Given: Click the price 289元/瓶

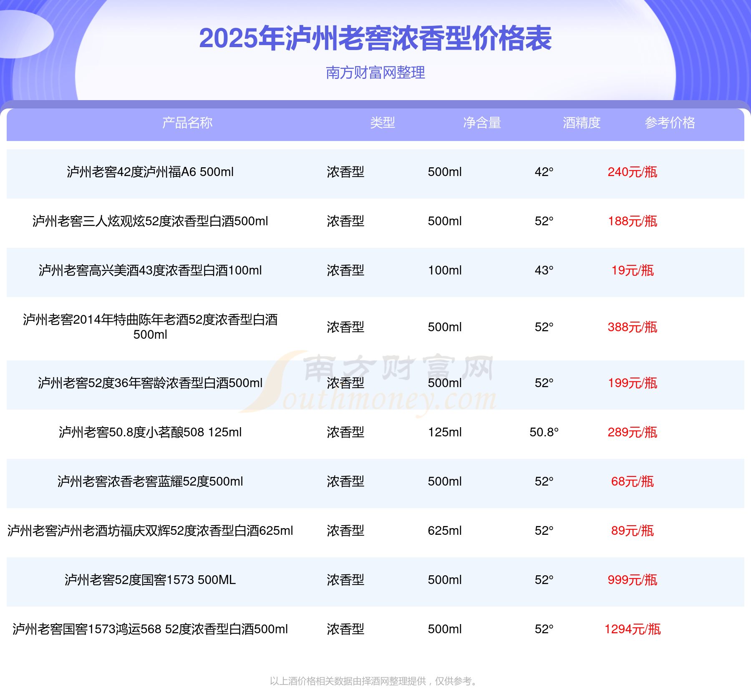Looking at the screenshot, I should click(633, 432).
